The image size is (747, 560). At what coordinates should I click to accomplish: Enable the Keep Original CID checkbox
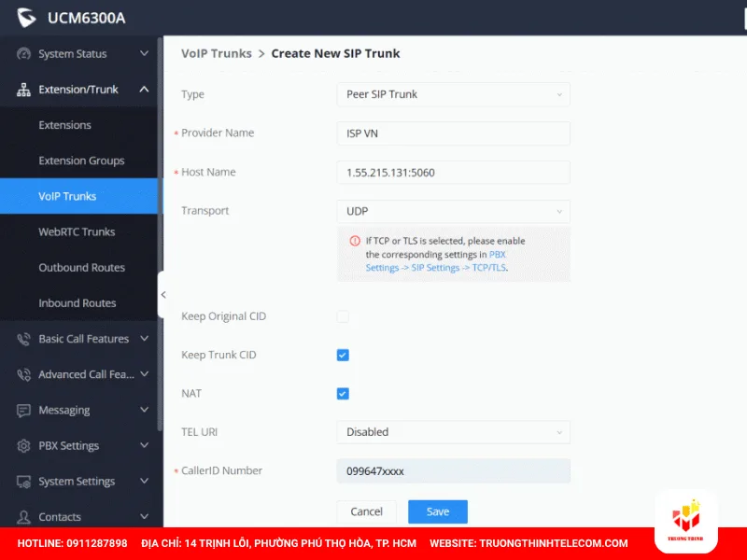coord(343,316)
